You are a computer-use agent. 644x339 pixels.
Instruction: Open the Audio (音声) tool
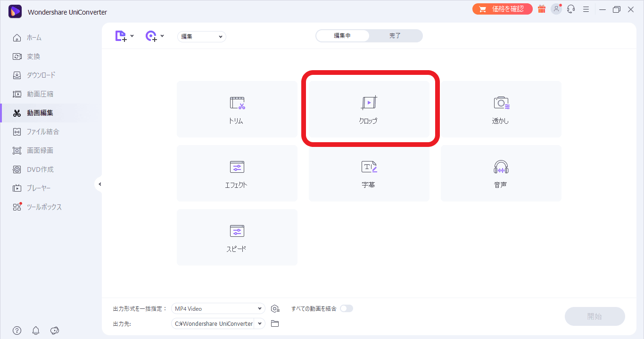pyautogui.click(x=501, y=173)
